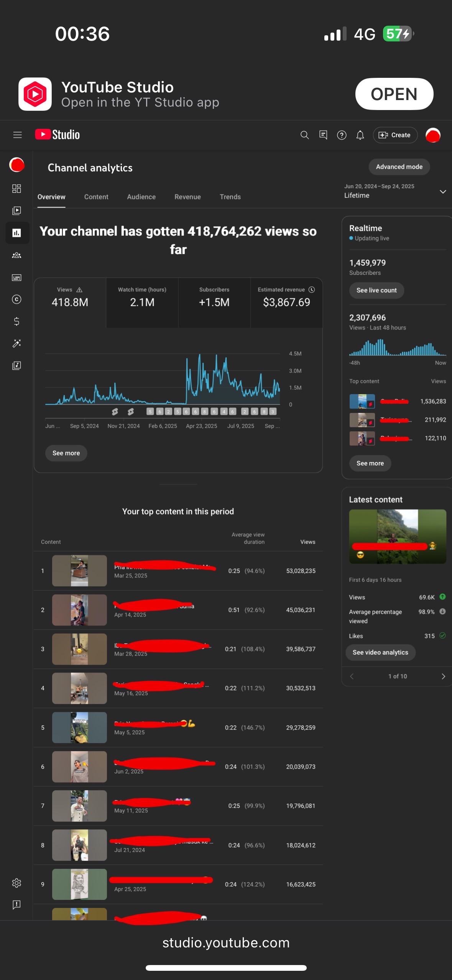This screenshot has height=980, width=452.
Task: Open the help question mark icon
Action: [342, 135]
